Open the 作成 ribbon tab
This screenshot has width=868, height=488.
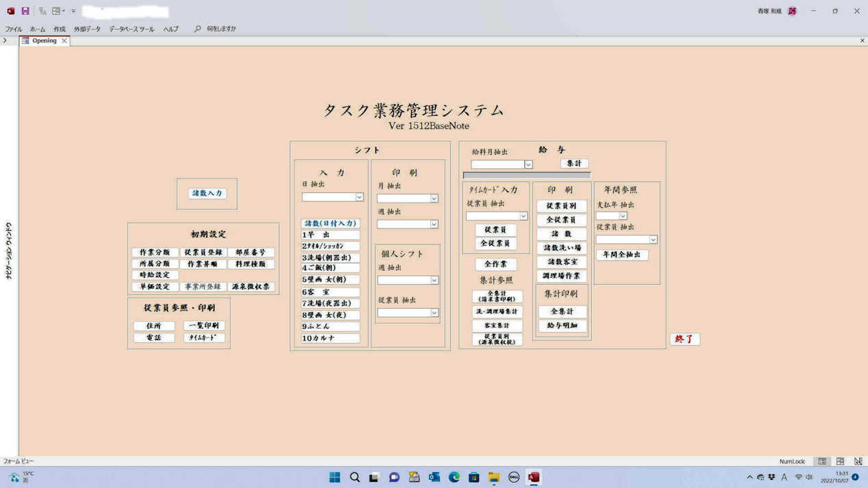(x=60, y=29)
